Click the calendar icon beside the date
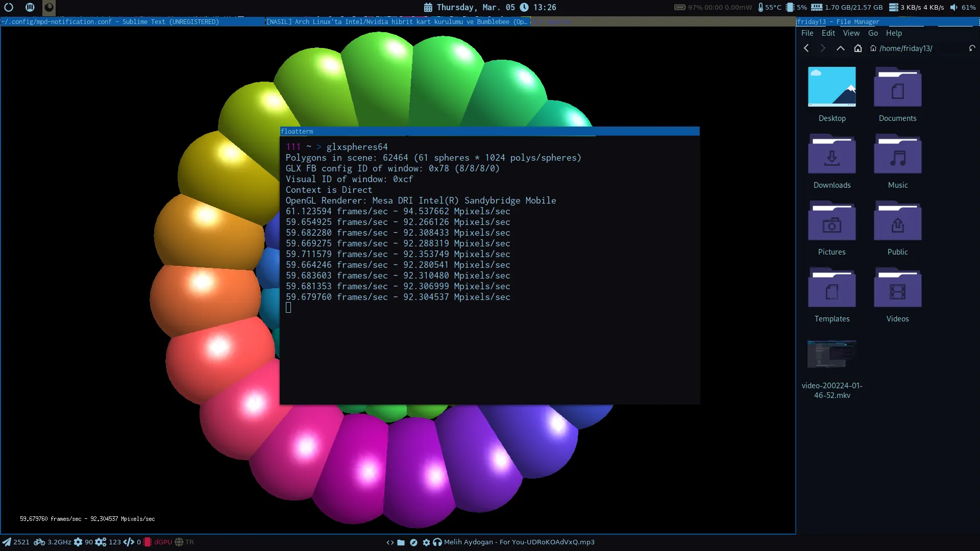Viewport: 980px width, 551px height. pyautogui.click(x=428, y=7)
